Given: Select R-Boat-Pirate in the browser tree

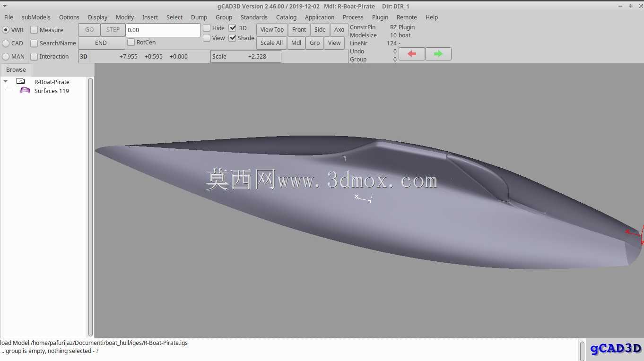Looking at the screenshot, I should 52,82.
